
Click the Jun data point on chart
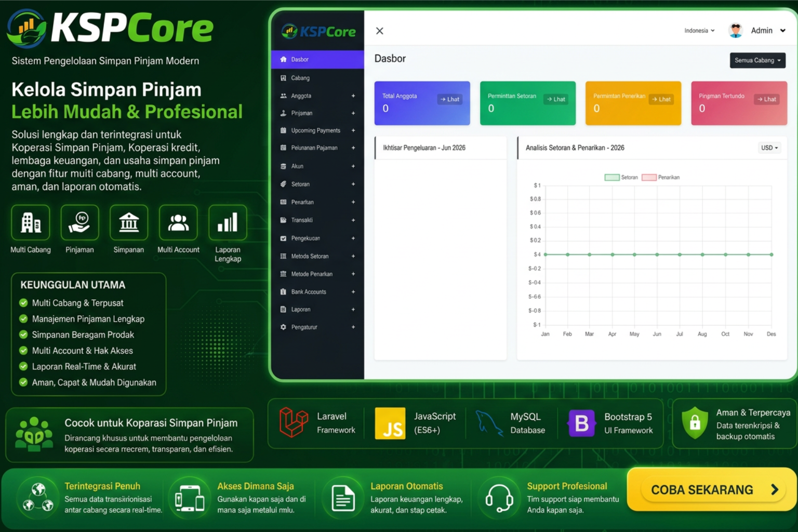657,255
